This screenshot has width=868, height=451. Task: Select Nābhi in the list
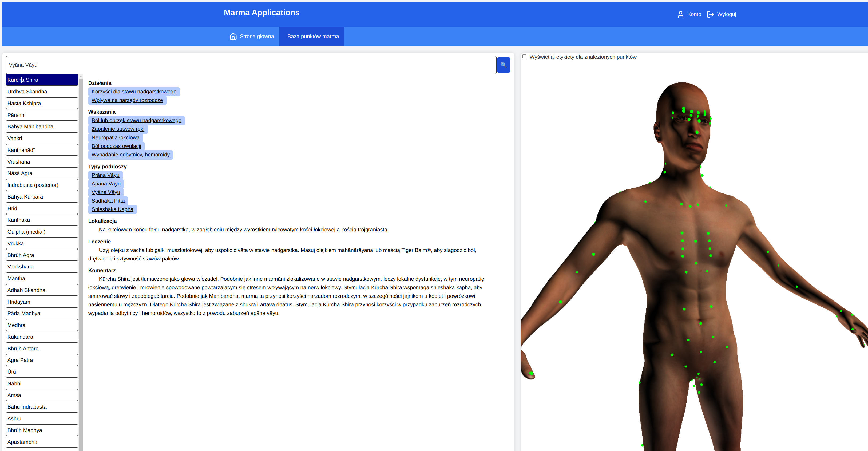pyautogui.click(x=42, y=383)
